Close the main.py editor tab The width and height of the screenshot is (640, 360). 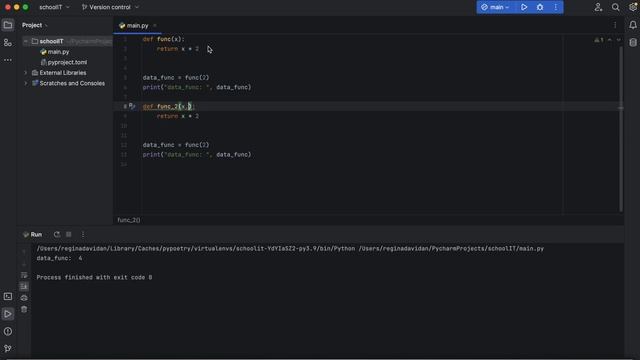(x=155, y=25)
